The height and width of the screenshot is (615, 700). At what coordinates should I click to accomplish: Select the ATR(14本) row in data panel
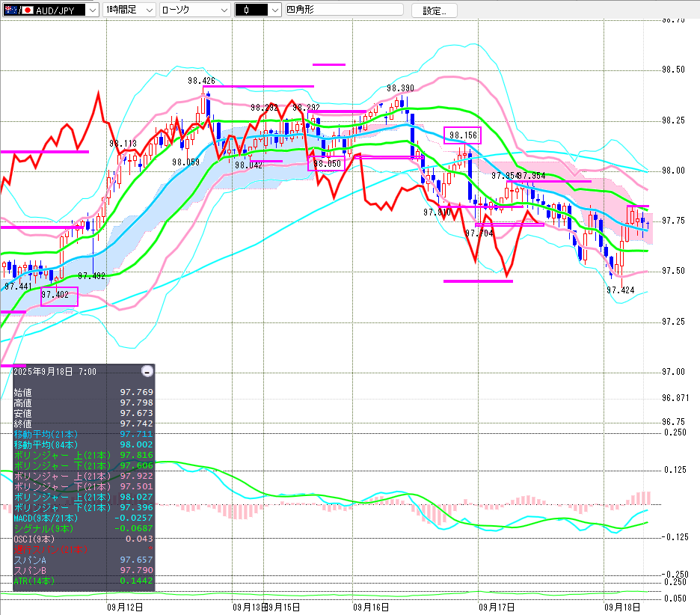tap(82, 581)
